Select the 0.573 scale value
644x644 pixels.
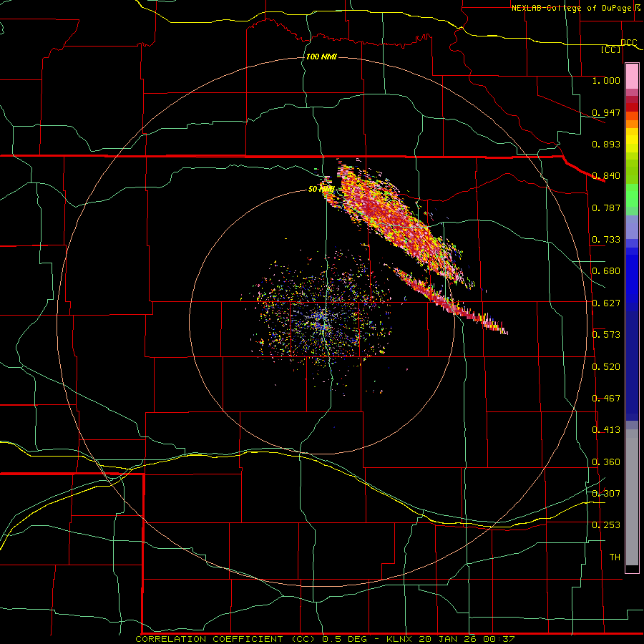click(606, 335)
